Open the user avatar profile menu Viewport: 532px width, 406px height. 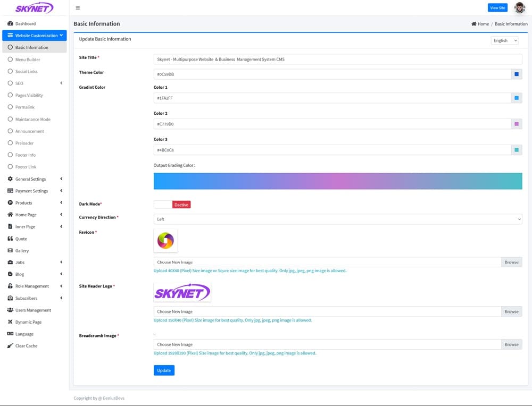(519, 8)
